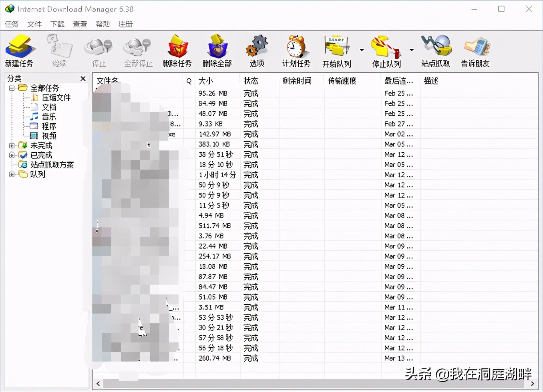The image size is (543, 392).
Task: Click the 继续 (resume) toolbar icon
Action: [x=59, y=51]
